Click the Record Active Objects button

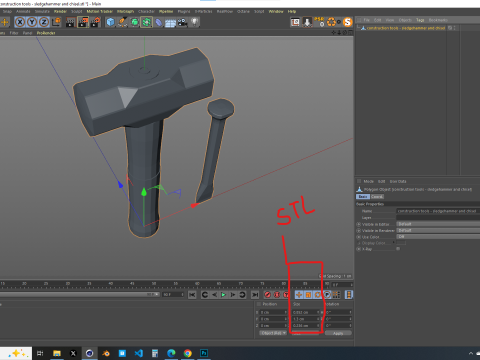pos(267,295)
